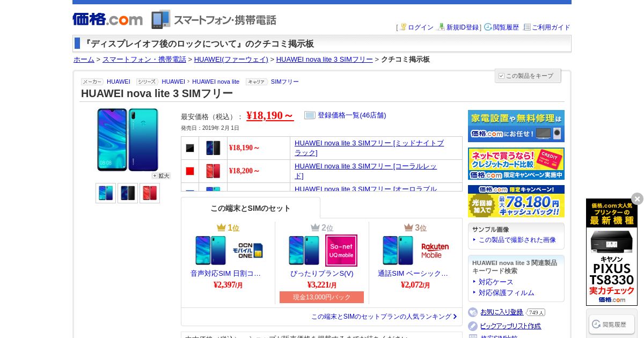
Task: Click the お気に入り登録 icon
Action: coord(473,312)
